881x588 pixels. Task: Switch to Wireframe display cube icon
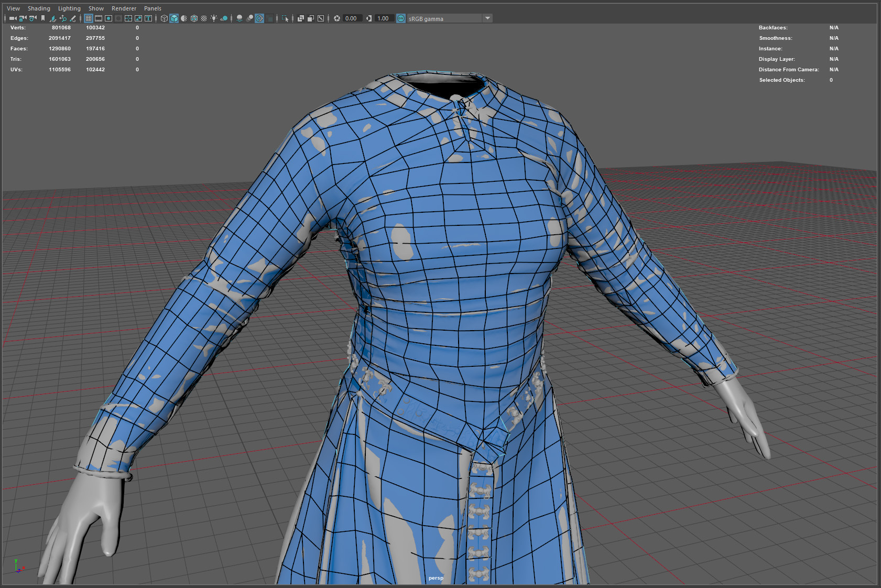(x=164, y=18)
